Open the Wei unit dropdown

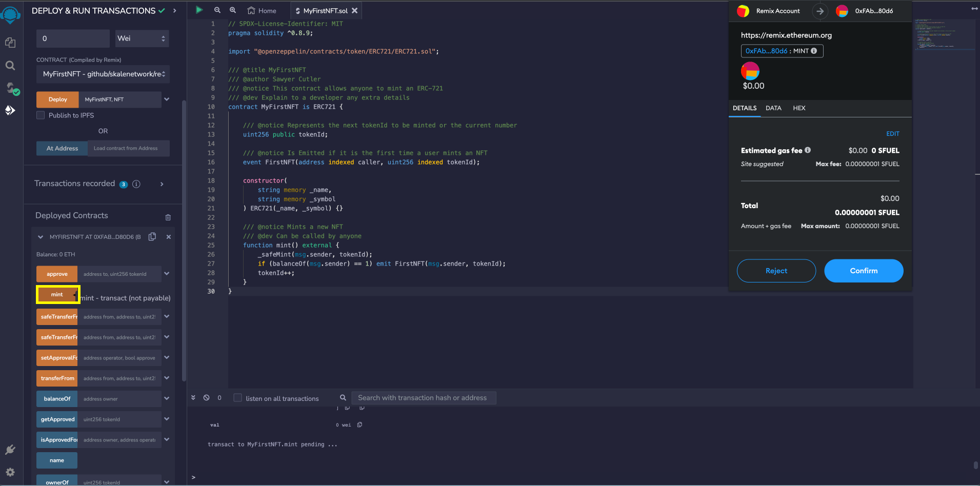(142, 38)
